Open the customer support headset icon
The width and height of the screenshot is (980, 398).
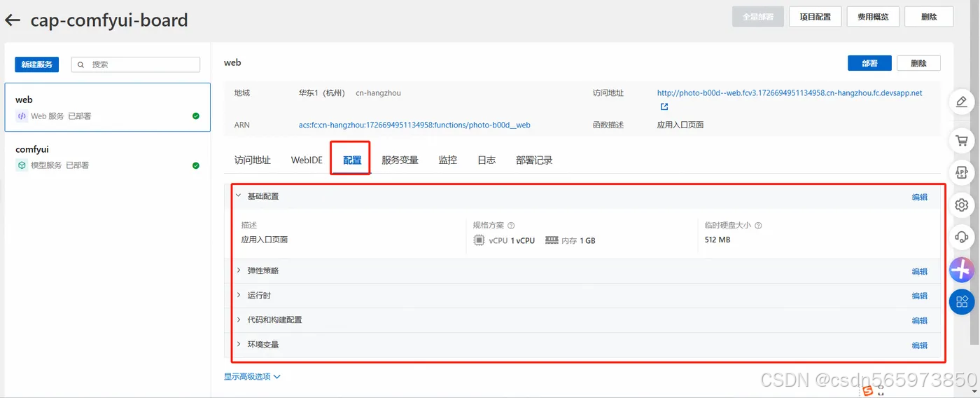961,237
